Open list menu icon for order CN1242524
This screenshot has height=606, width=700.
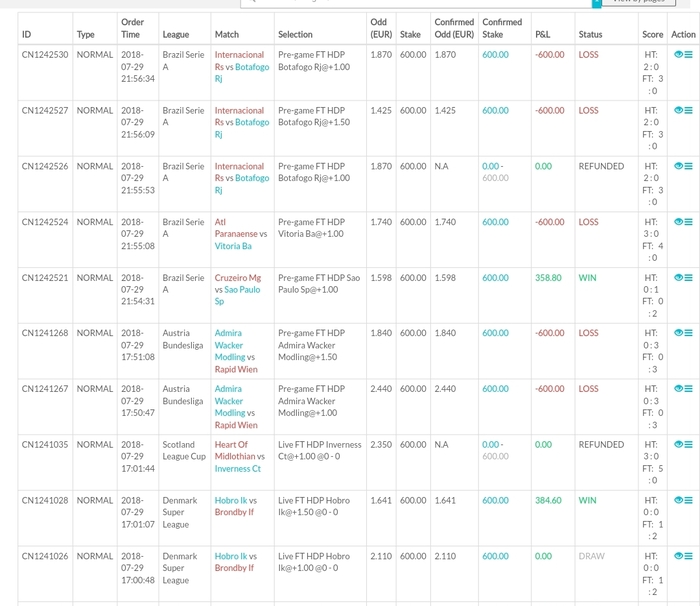(x=689, y=222)
